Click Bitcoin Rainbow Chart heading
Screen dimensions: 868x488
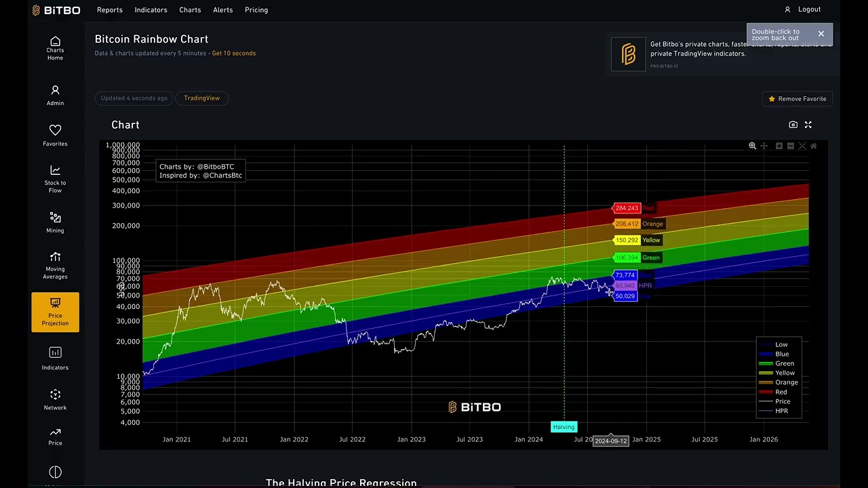click(151, 39)
